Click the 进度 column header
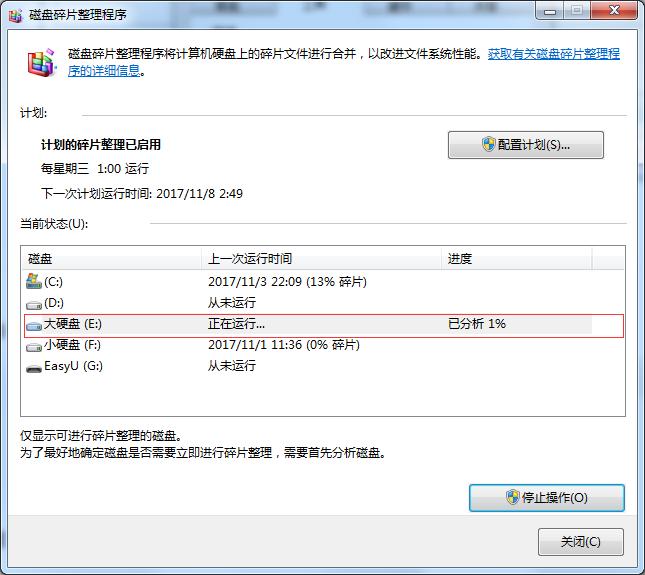Screen dimensions: 645x575 pos(515,259)
